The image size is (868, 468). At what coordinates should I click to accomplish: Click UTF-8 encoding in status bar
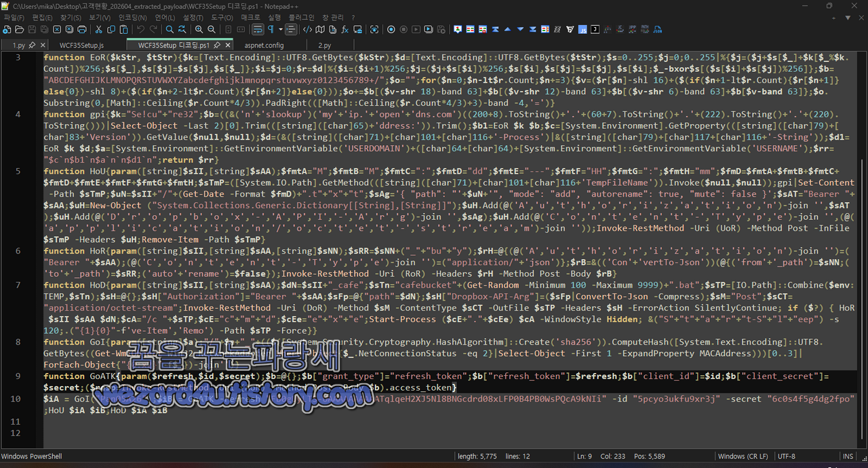(x=787, y=456)
